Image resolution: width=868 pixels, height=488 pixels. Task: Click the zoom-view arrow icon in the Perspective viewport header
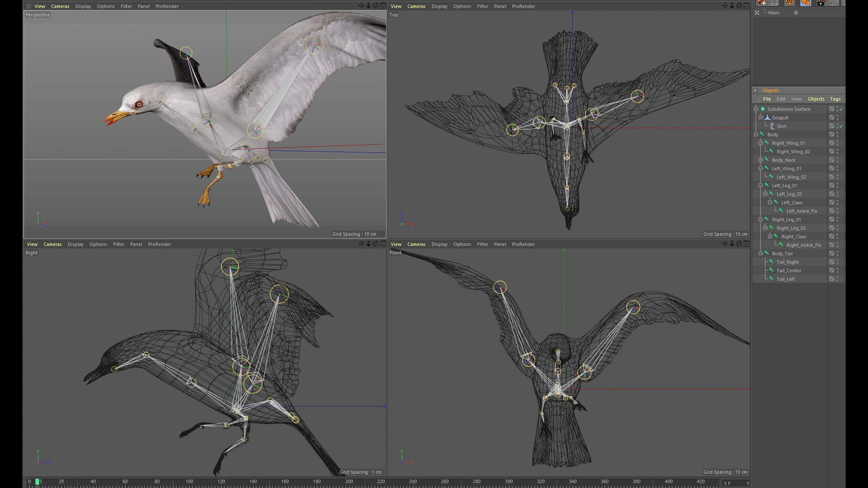[x=368, y=6]
